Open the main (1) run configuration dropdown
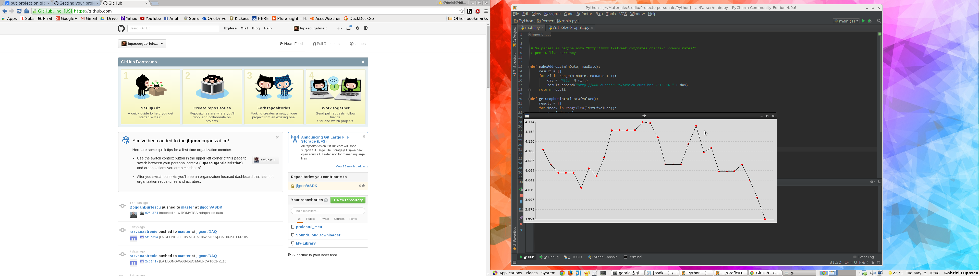 846,21
